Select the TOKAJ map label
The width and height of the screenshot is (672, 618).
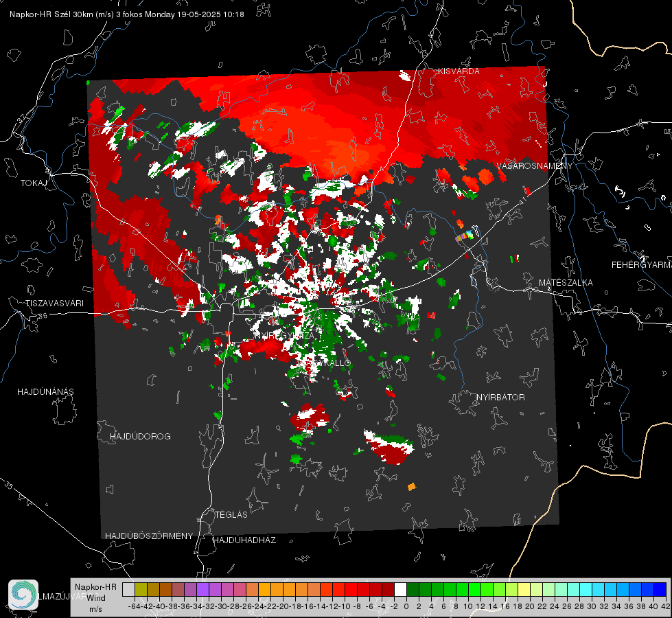click(34, 183)
